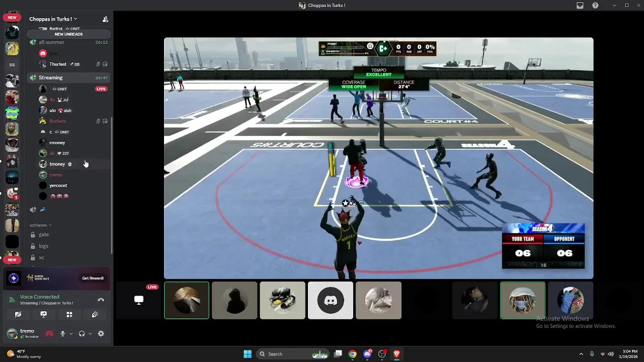Click the NEW mentions pill at sidebar bottom
644x362 pixels.
click(12, 259)
